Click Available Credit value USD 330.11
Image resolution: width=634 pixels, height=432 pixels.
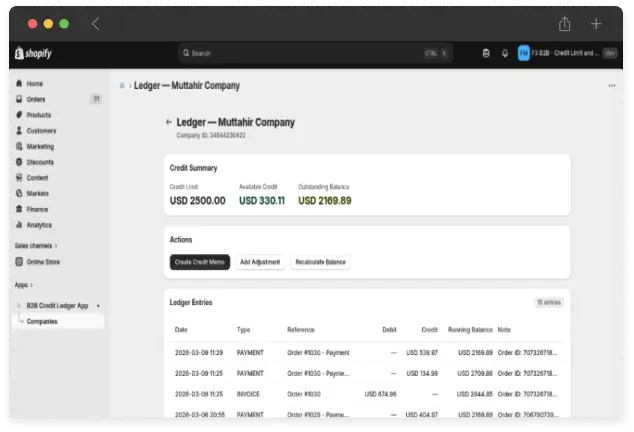262,201
